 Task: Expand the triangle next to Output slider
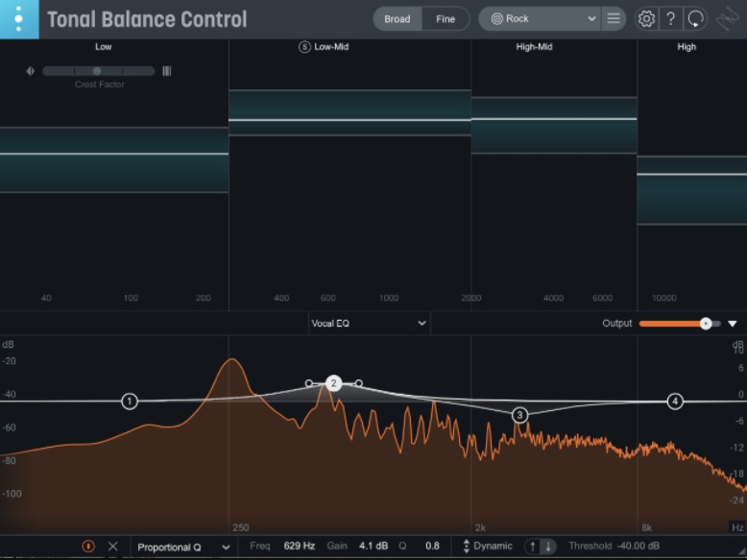(733, 324)
